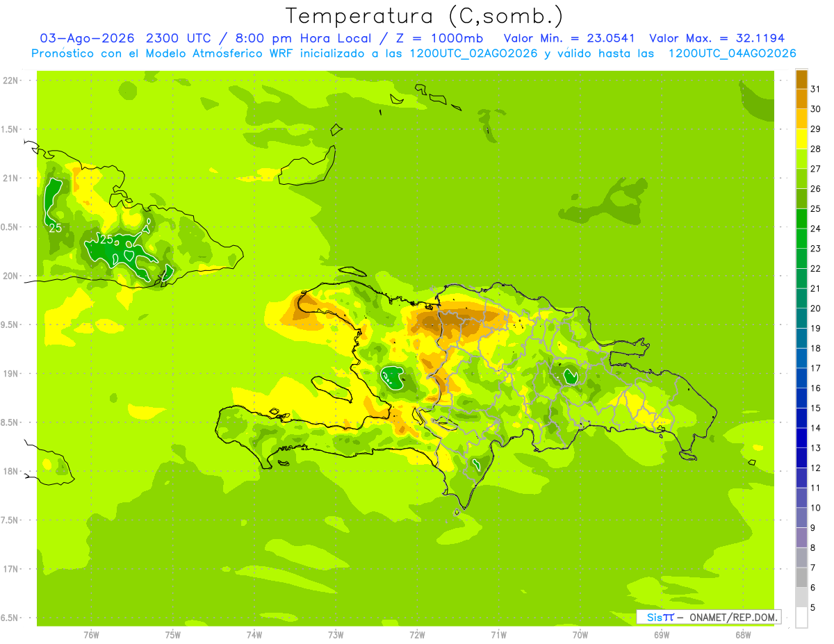
Task: Pick the green swatch between 24 and 25
Action: tap(801, 219)
